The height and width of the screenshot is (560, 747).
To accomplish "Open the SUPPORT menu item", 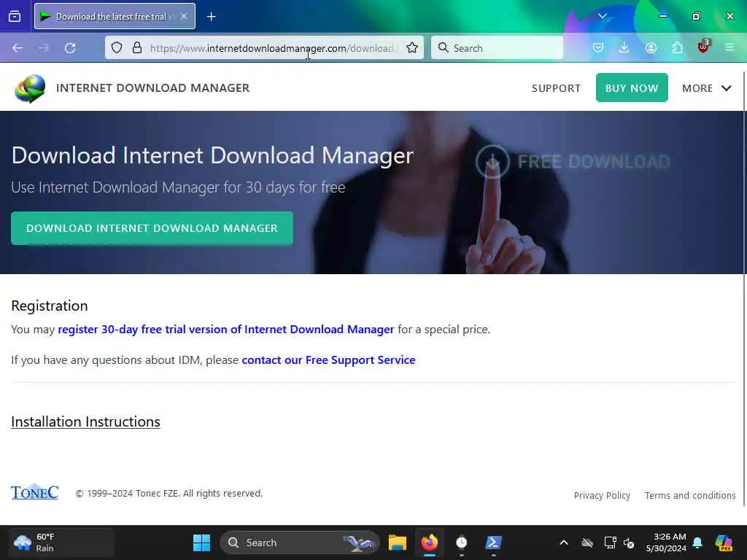I will click(x=556, y=88).
